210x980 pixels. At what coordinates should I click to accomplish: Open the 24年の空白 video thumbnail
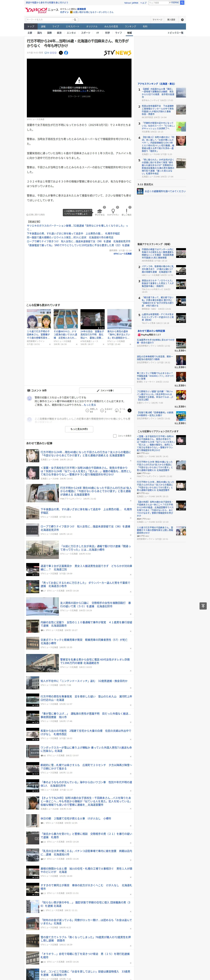92,319
